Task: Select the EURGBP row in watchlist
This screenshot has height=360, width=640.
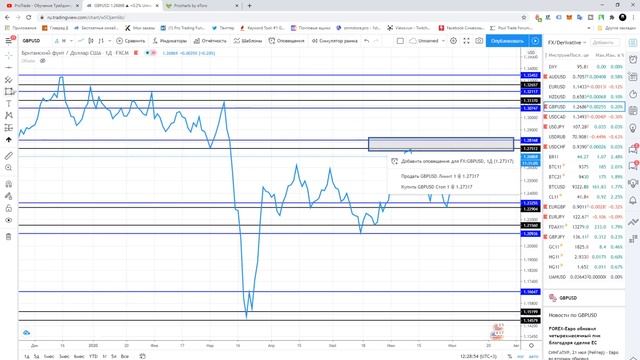Action: pyautogui.click(x=584, y=207)
